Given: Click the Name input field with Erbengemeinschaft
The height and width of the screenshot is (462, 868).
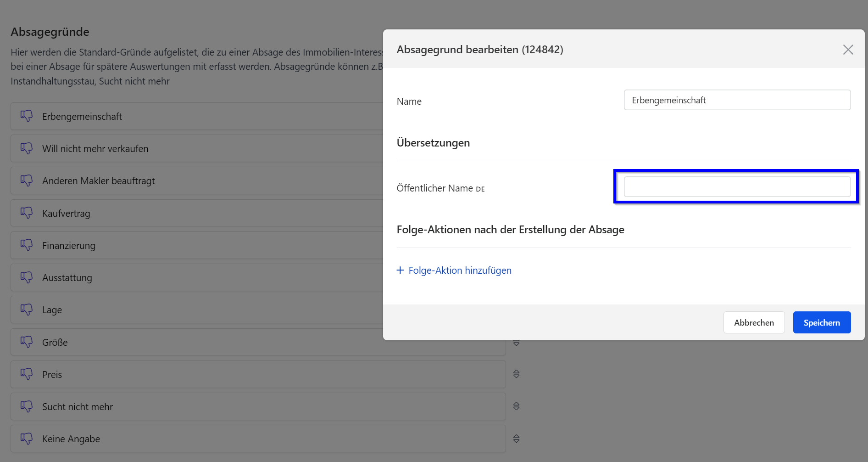Looking at the screenshot, I should [737, 100].
